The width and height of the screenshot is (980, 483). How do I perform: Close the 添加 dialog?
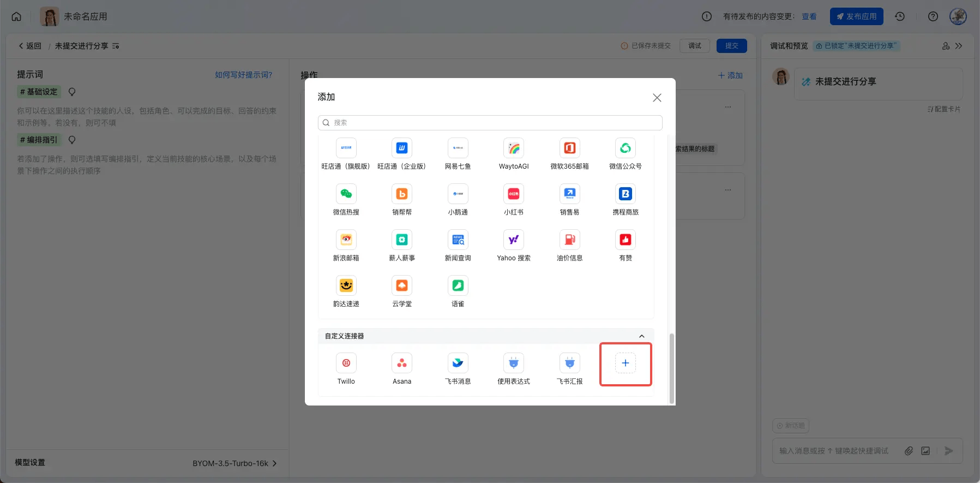pos(657,98)
